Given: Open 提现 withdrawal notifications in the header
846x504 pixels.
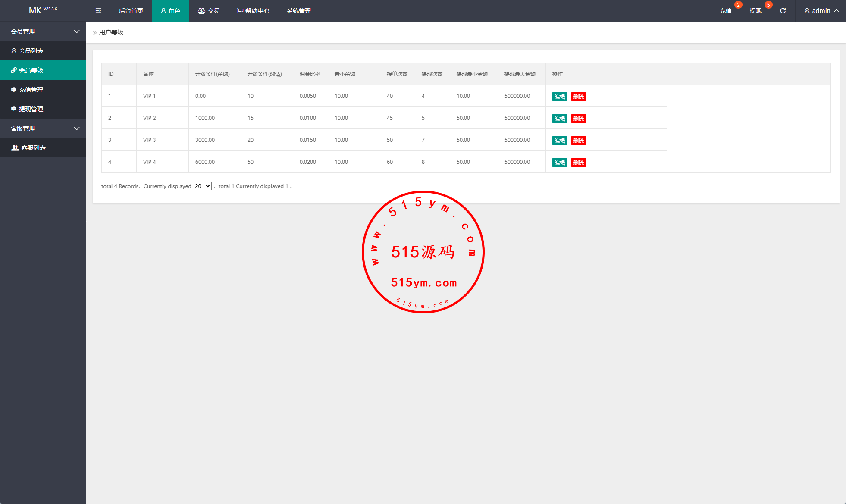Looking at the screenshot, I should click(755, 11).
